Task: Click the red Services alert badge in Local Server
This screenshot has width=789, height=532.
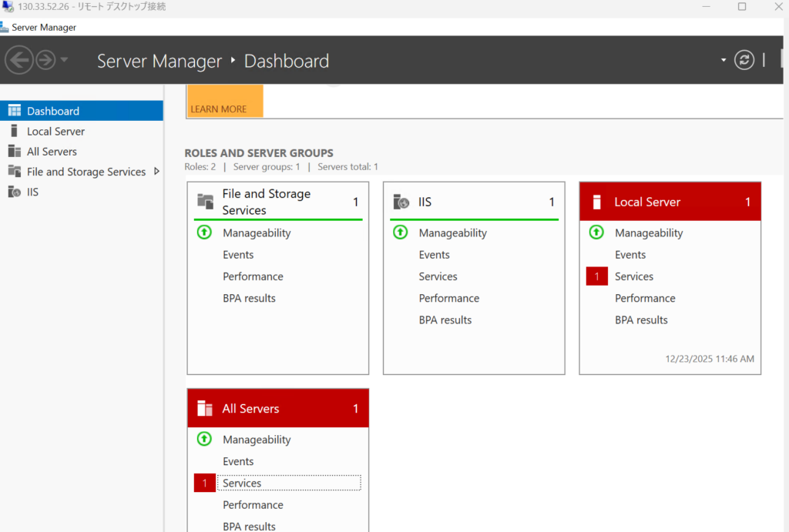Action: pos(596,276)
